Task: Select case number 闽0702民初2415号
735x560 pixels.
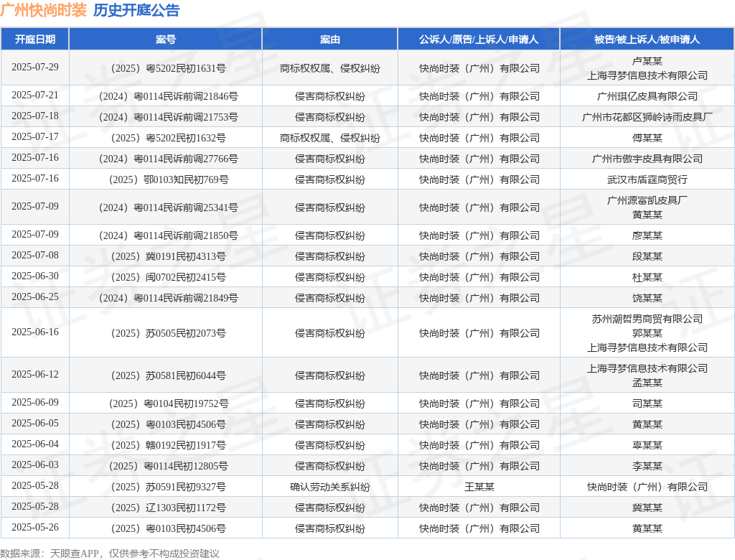Action: click(x=168, y=278)
